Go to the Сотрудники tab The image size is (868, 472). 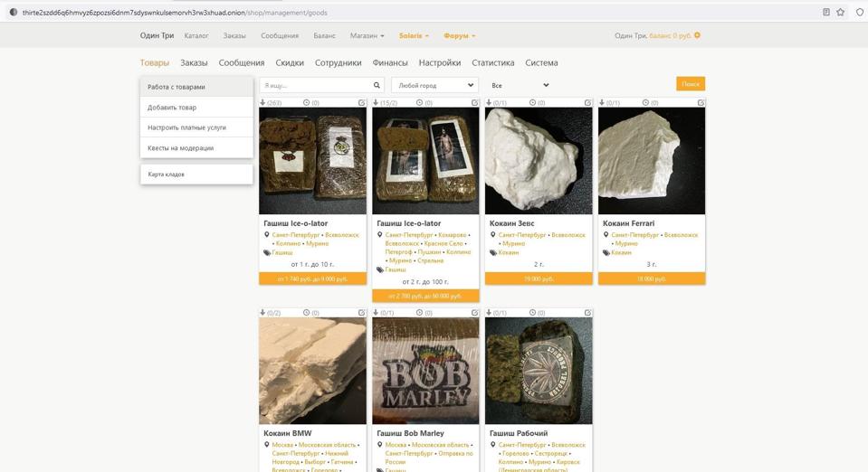[339, 62]
